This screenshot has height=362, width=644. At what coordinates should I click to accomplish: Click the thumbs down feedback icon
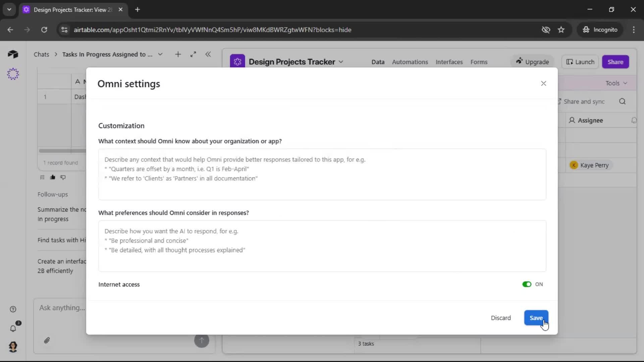click(63, 177)
